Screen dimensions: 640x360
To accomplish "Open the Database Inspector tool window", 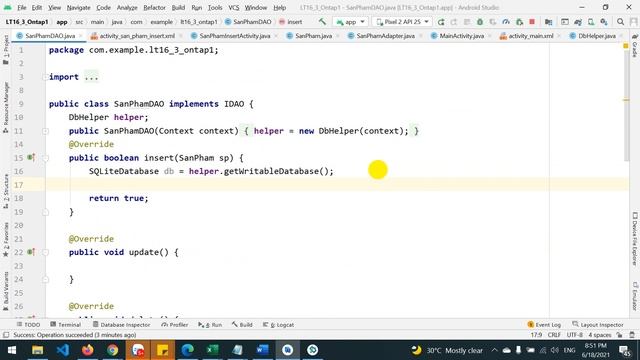I will click(x=122, y=325).
